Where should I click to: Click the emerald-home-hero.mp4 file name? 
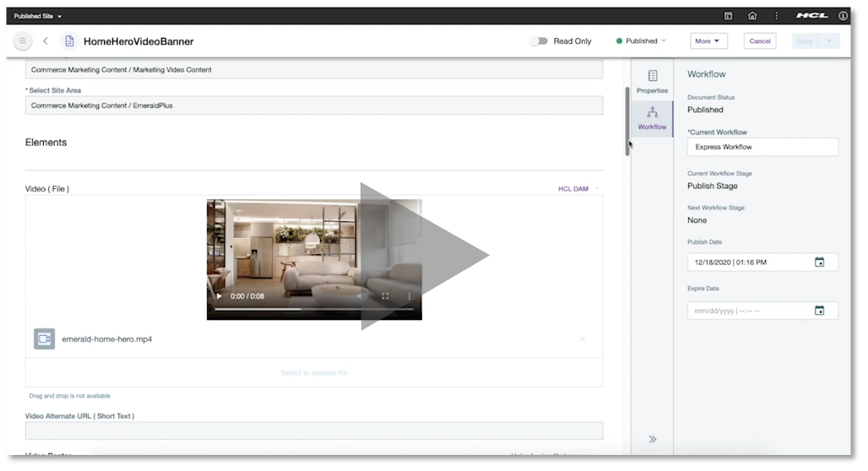pos(107,338)
